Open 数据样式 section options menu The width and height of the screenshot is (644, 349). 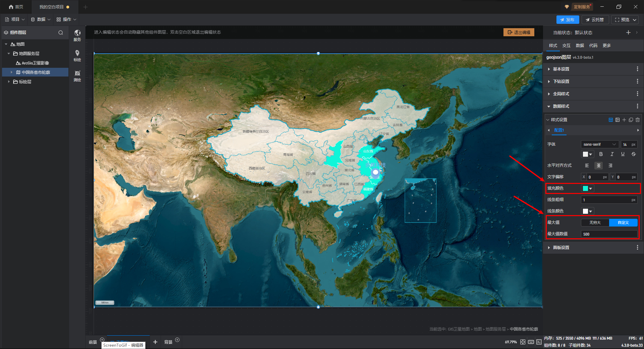[x=637, y=106]
